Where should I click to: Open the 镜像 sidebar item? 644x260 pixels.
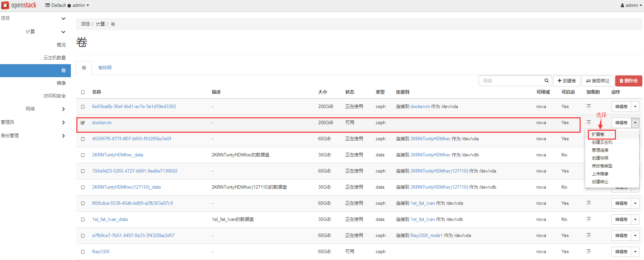pos(61,83)
